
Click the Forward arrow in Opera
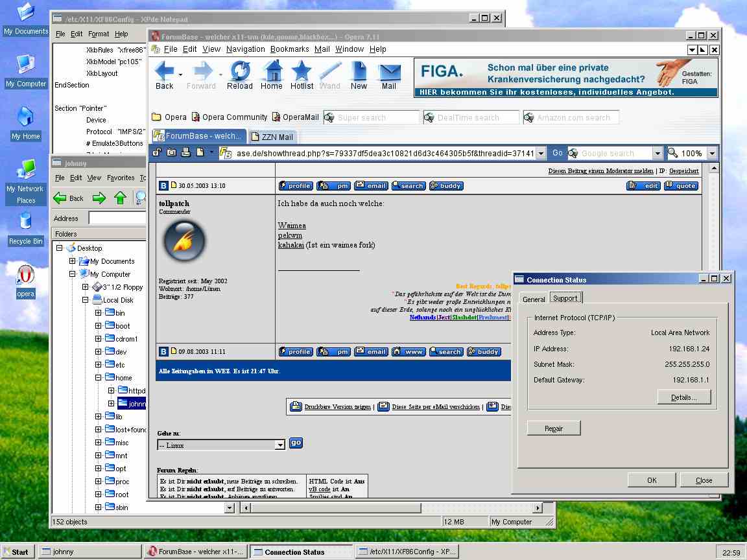[201, 75]
